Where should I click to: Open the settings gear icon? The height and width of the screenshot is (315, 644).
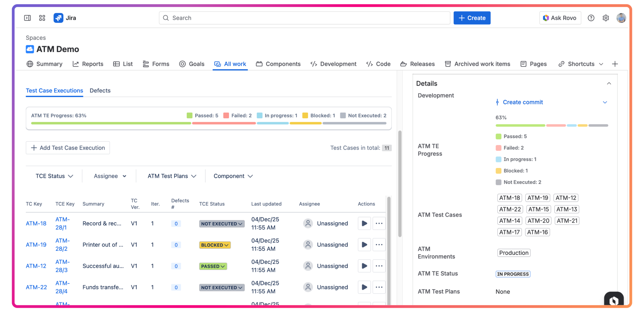pos(606,18)
